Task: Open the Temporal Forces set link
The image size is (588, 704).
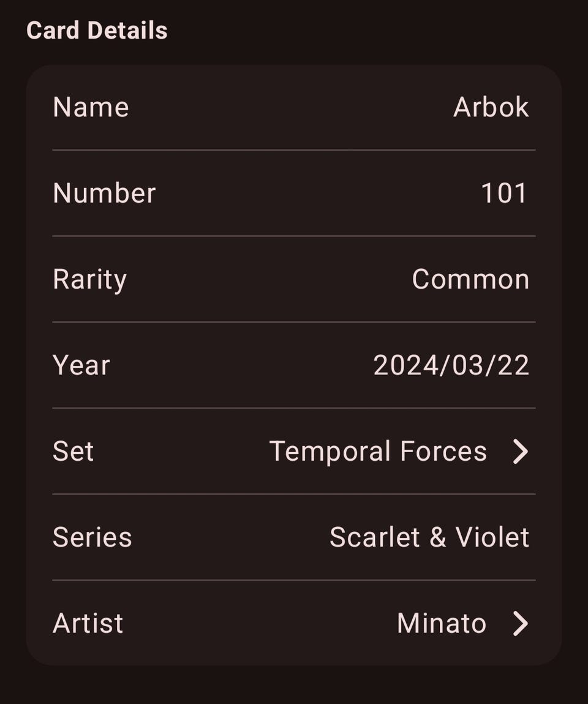Action: click(x=378, y=452)
